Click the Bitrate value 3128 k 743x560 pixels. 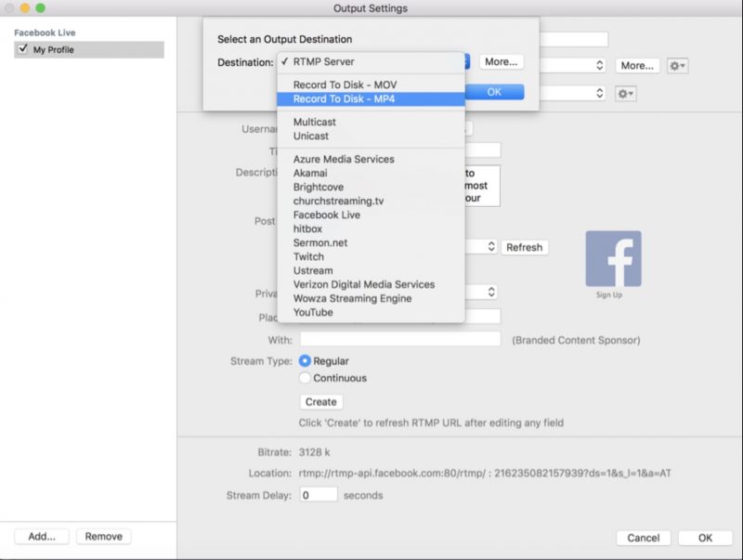pos(314,452)
